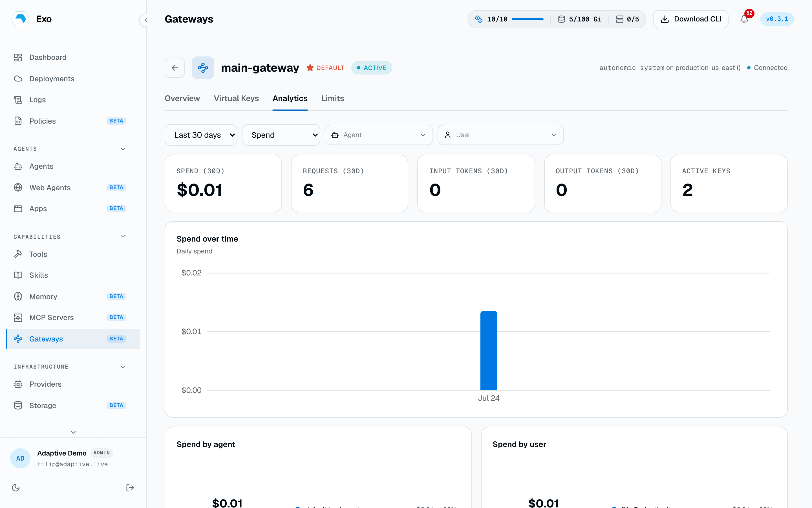Click the Tools hammer icon
Viewport: 812px width, 508px height.
(18, 254)
